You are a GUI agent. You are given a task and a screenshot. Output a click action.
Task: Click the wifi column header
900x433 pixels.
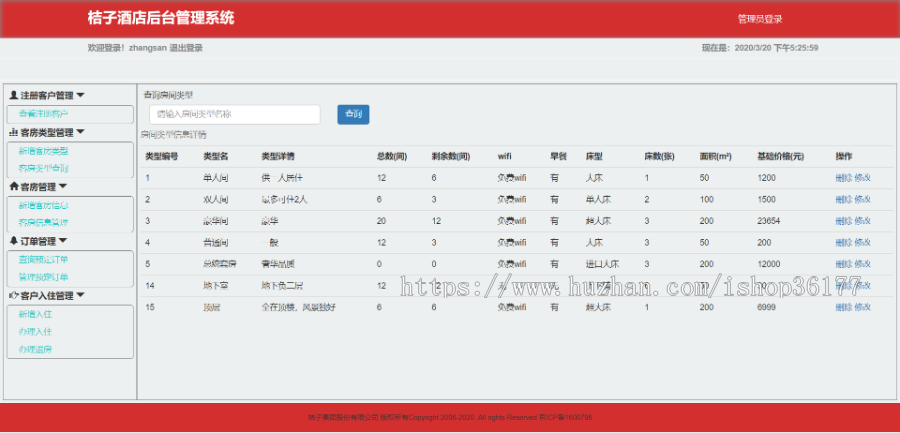[x=505, y=156]
